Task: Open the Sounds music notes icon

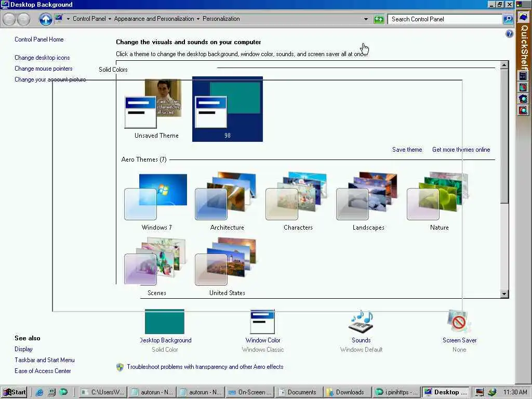Action: point(361,322)
